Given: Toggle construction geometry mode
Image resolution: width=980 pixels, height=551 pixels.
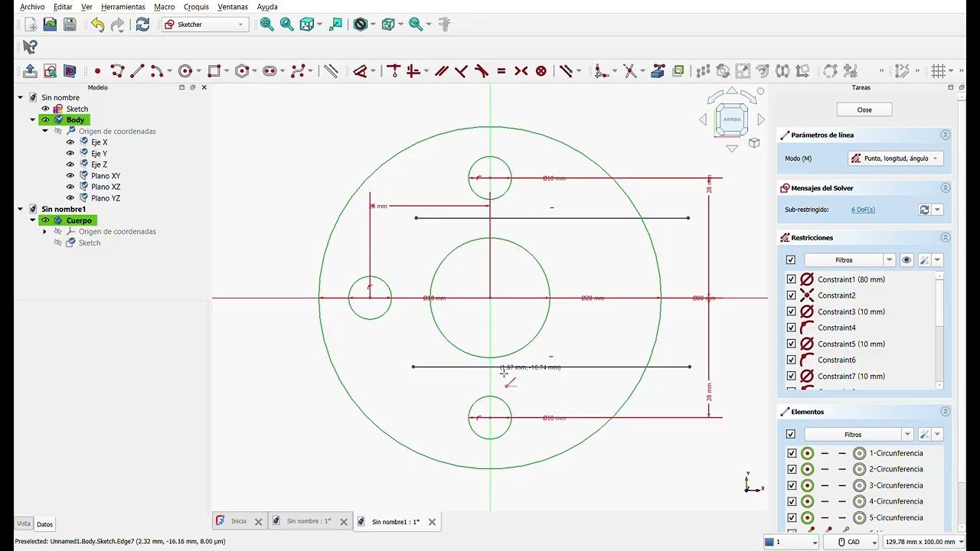Looking at the screenshot, I should pos(331,71).
